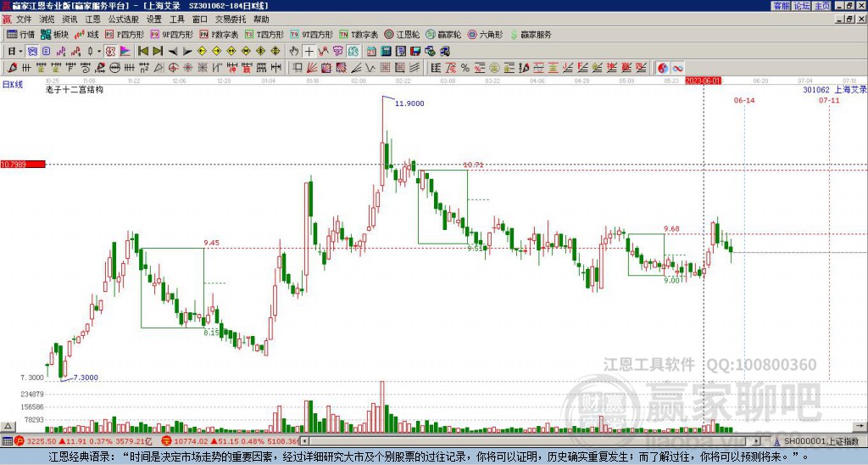Image resolution: width=868 pixels, height=465 pixels.
Task: Open the T四方形 tool
Action: (x=264, y=34)
